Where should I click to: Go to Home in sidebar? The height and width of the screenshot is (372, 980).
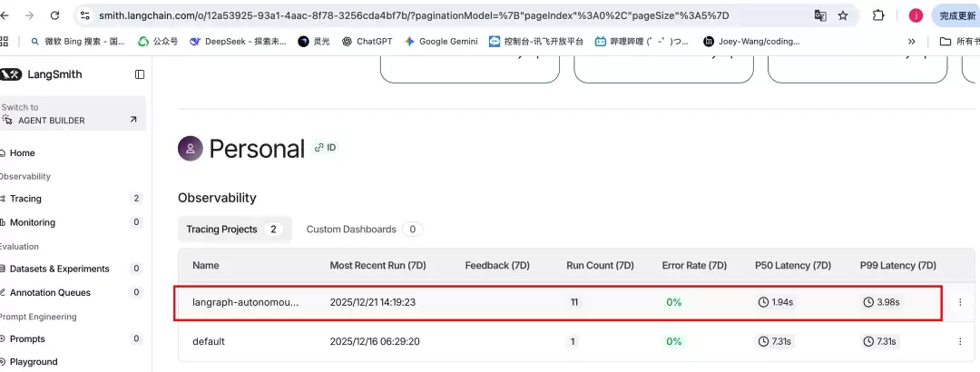pyautogui.click(x=23, y=152)
